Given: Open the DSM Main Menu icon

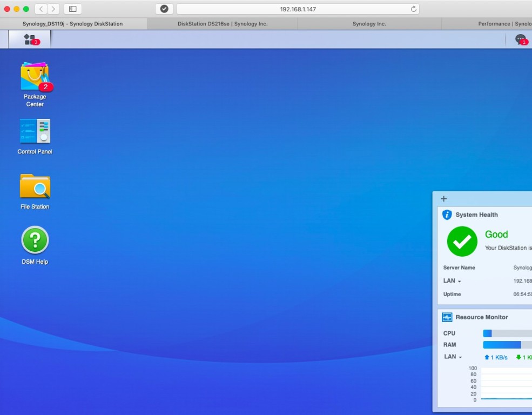Looking at the screenshot, I should coord(30,39).
